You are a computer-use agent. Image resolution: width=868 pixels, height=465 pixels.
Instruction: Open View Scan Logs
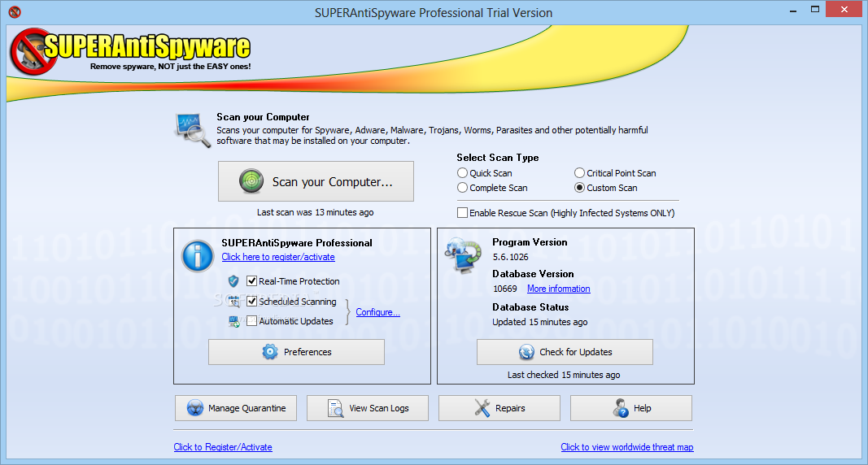pos(368,408)
